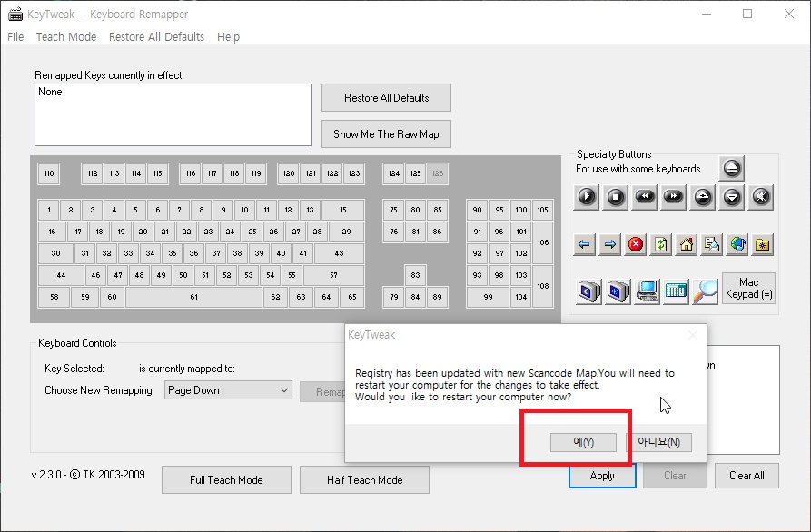This screenshot has height=532, width=811.
Task: Open the Help menu
Action: coord(228,36)
